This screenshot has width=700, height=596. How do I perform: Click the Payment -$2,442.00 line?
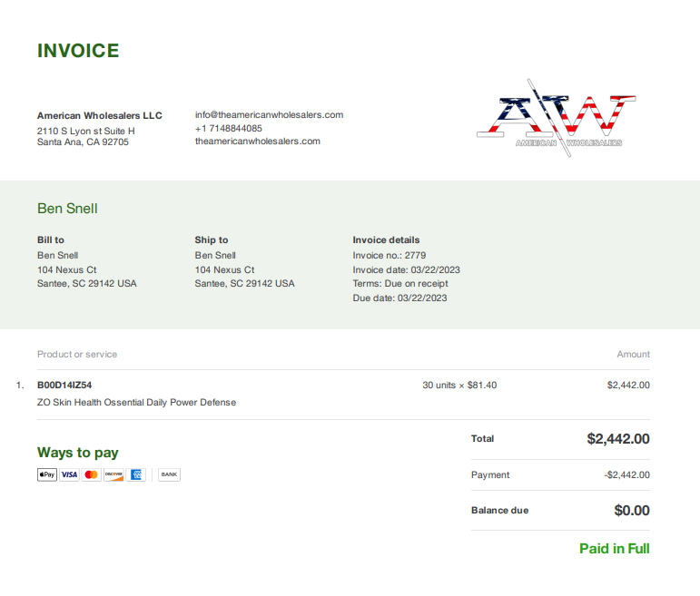pos(560,475)
